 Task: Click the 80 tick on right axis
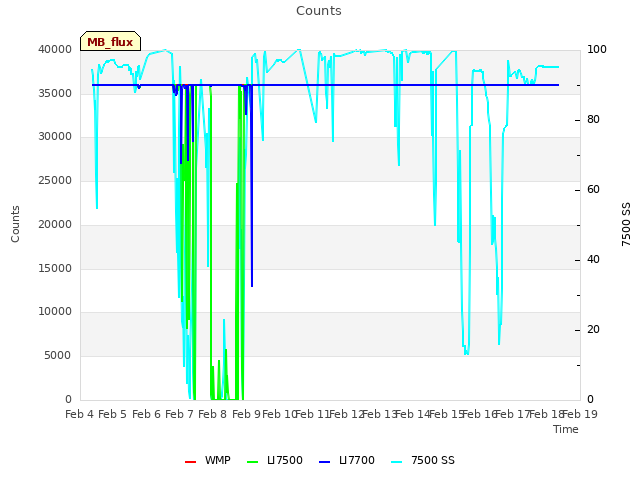coord(593,120)
